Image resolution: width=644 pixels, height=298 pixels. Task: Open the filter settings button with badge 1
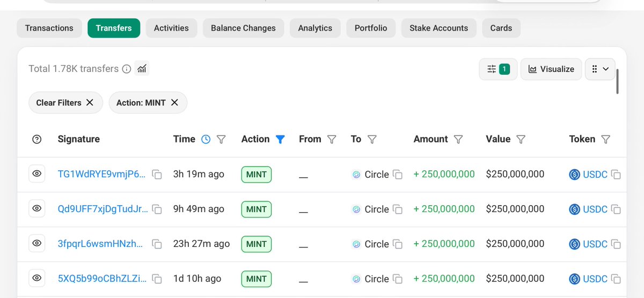[x=498, y=69]
